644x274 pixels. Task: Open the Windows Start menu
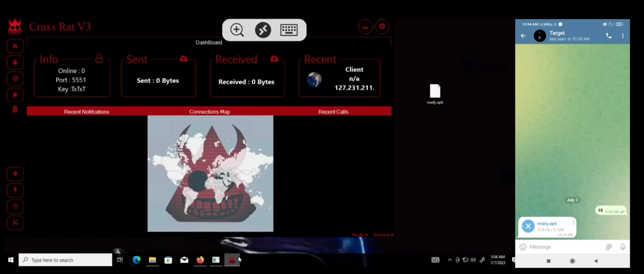click(10, 260)
